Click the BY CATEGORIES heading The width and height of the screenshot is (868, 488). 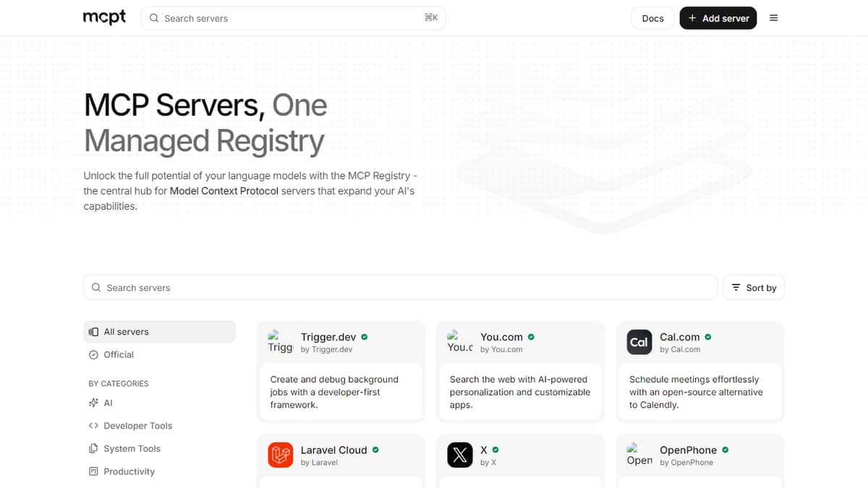coord(119,384)
